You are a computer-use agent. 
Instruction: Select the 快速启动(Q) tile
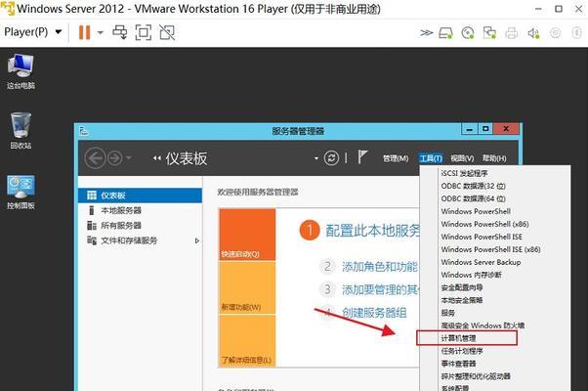coord(247,235)
